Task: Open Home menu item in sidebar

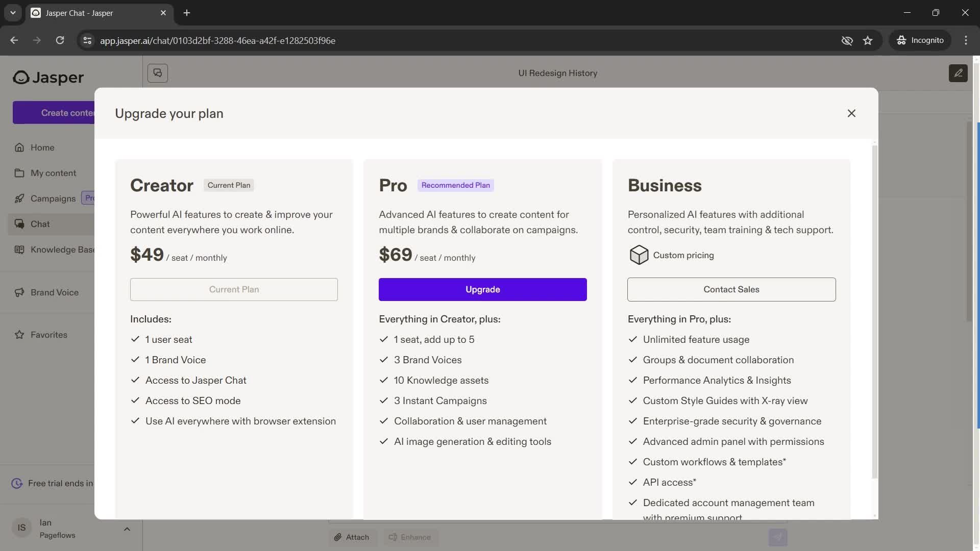Action: (x=42, y=147)
